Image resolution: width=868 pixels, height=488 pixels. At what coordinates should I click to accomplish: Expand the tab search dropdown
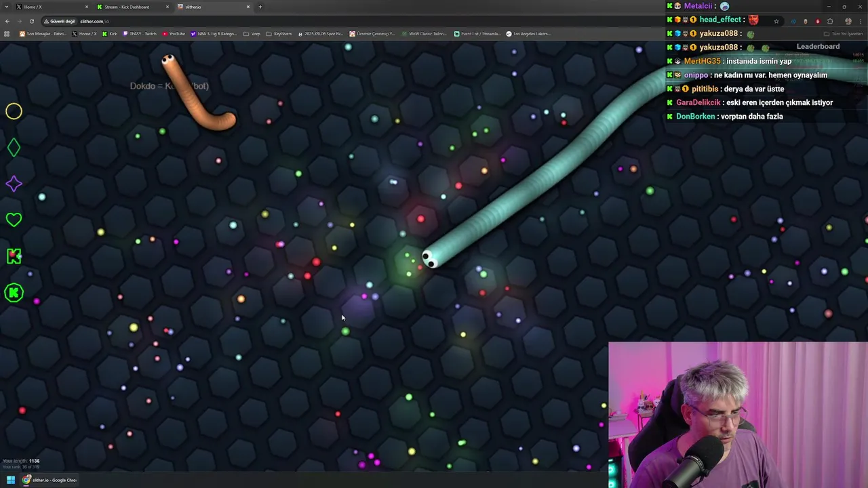[5, 7]
